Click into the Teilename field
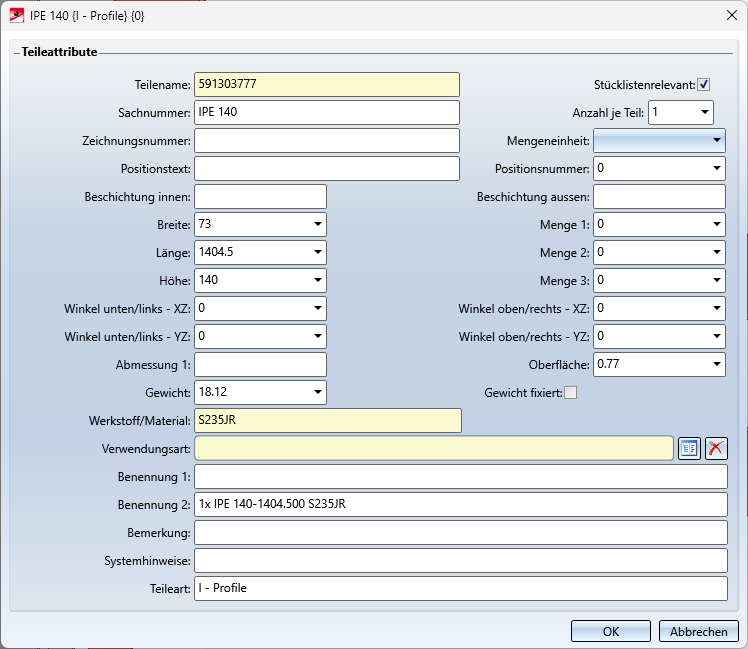 pos(326,85)
